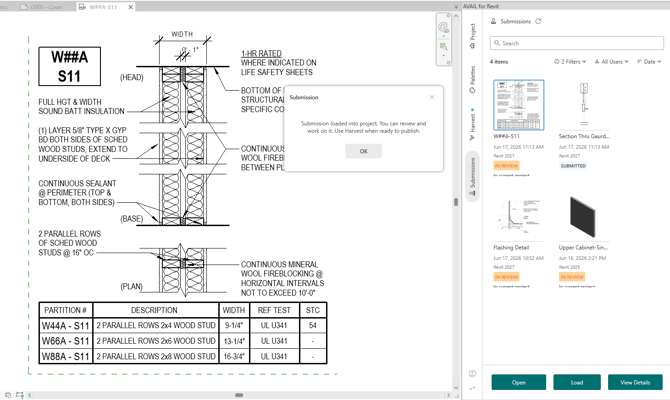Click the W66A - S11 partition cell
This screenshot has width=670, height=400.
click(x=66, y=341)
